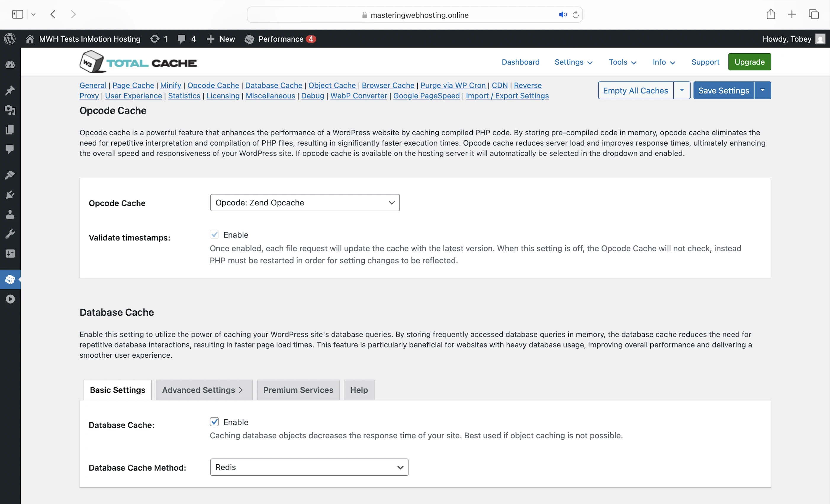Screen dimensions: 830x504
Task: Click the updates refresh icon in admin bar
Action: click(x=155, y=39)
